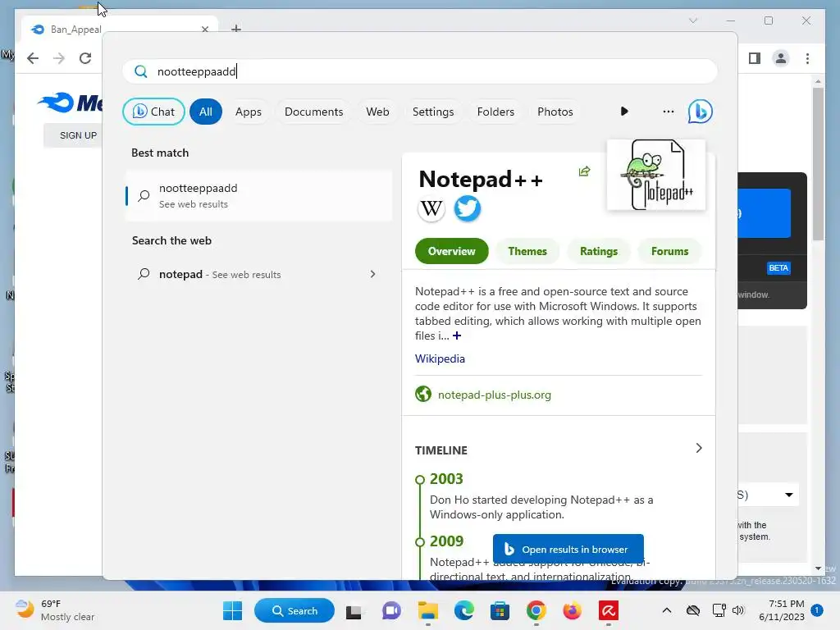
Task: Filter search results by Web
Action: click(x=377, y=112)
